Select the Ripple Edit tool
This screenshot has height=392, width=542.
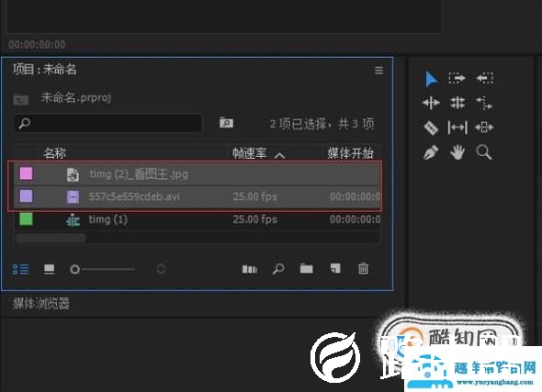431,103
